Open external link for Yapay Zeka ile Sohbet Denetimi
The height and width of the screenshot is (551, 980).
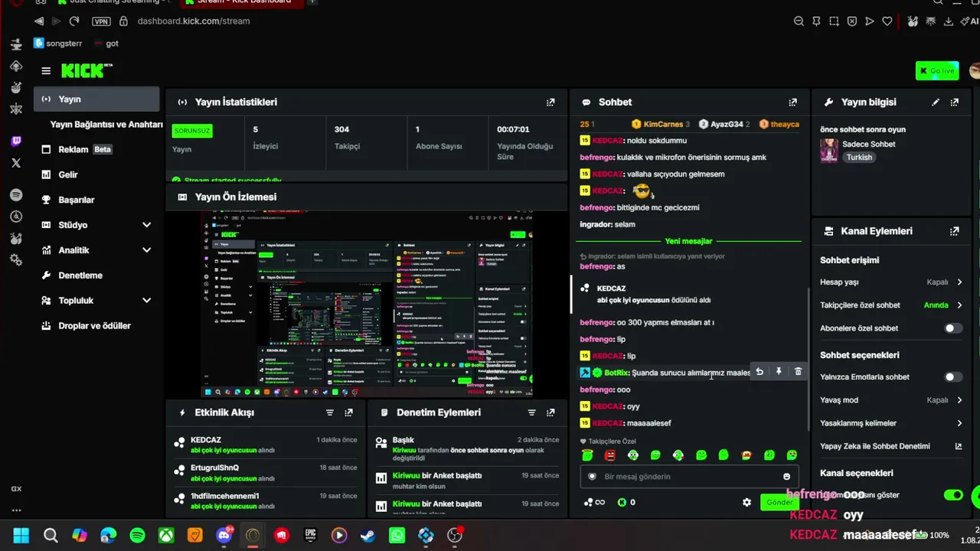tap(958, 446)
